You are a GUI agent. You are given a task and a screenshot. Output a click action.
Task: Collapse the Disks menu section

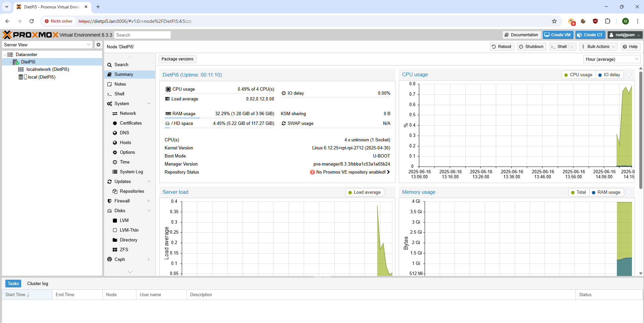[149, 211]
